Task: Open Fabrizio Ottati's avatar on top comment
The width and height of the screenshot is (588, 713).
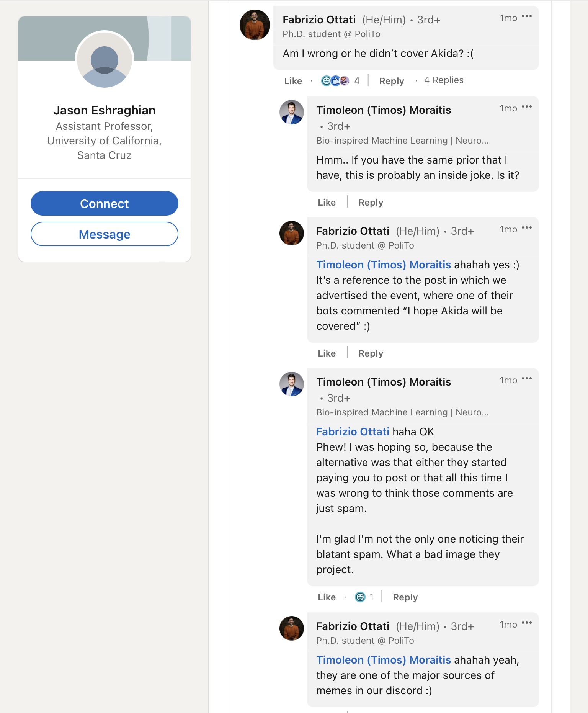Action: tap(255, 25)
